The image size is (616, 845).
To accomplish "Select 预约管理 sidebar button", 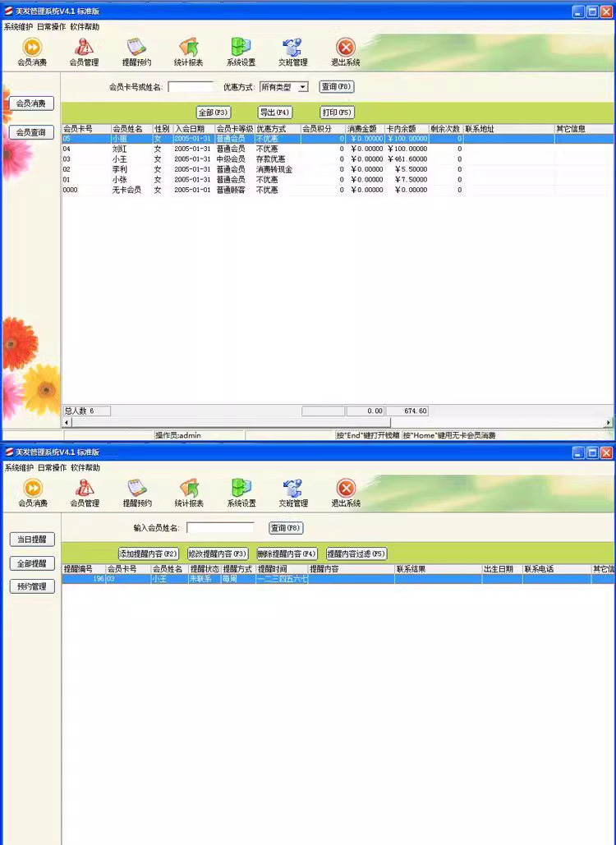I will tap(32, 586).
